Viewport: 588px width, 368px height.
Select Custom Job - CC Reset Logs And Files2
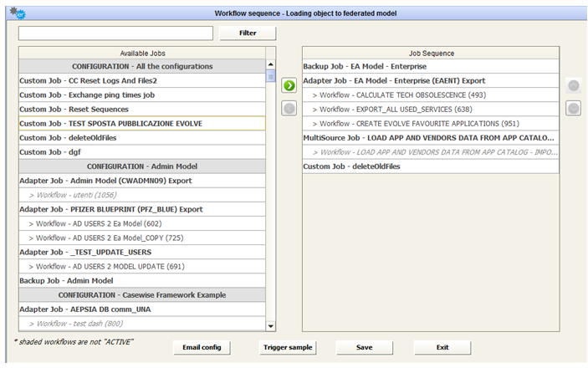click(x=142, y=80)
